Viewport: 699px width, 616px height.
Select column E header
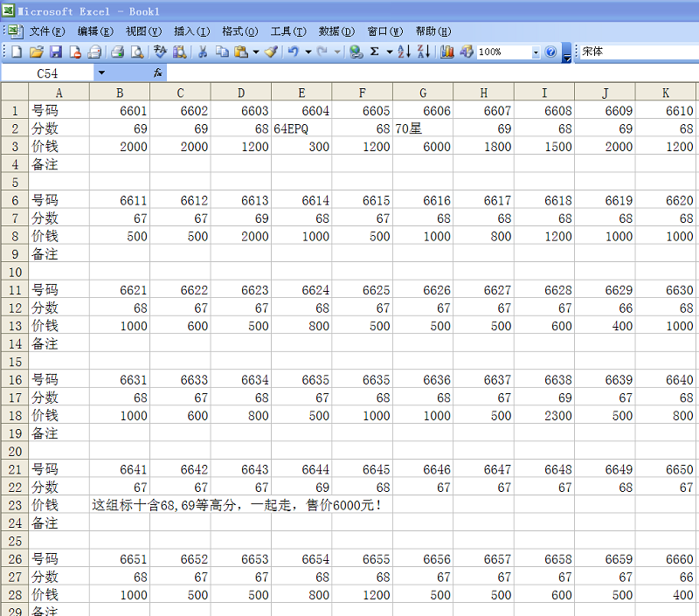point(301,93)
